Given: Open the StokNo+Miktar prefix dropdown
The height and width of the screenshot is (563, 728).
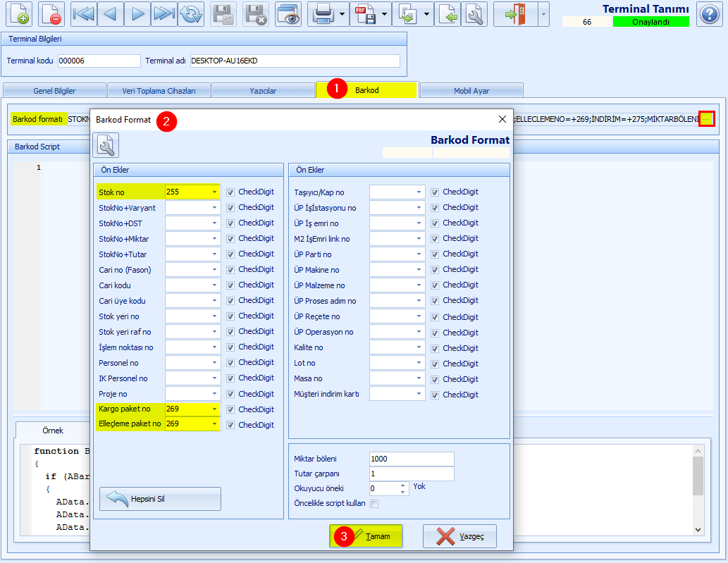Looking at the screenshot, I should 214,239.
